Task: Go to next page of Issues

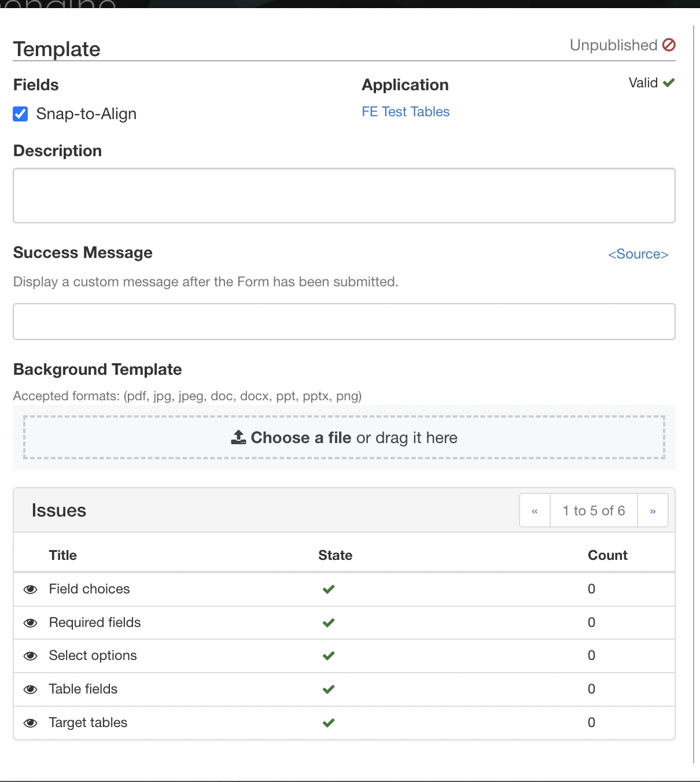Action: point(653,511)
